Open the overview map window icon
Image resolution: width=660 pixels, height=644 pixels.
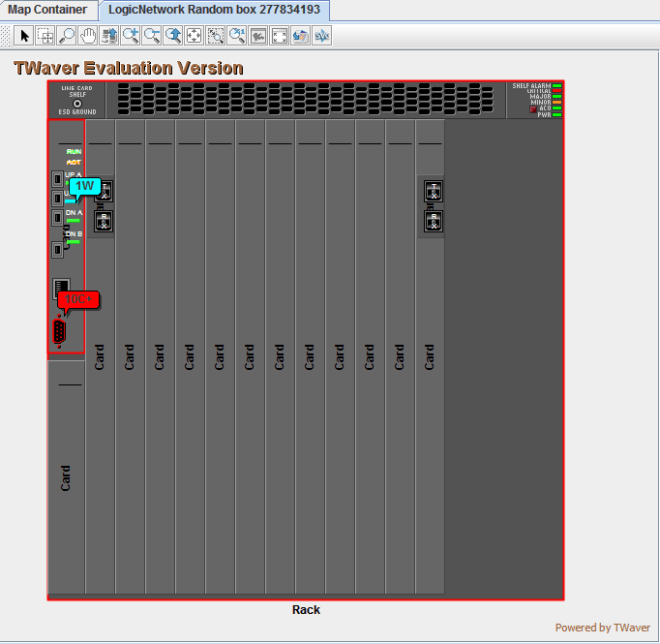click(258, 36)
